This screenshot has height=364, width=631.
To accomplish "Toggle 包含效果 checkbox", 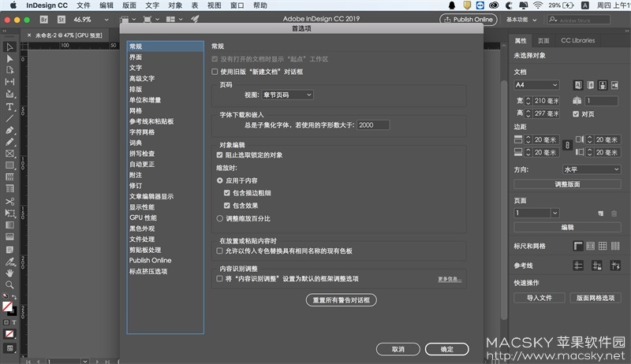I will (227, 206).
